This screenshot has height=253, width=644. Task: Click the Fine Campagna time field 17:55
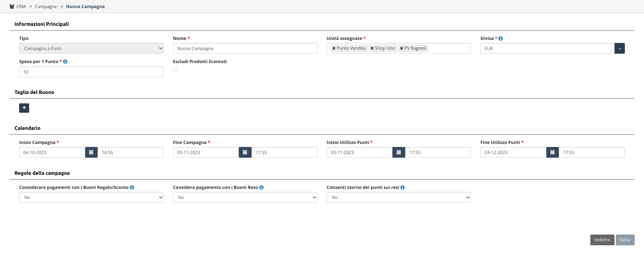pos(284,152)
